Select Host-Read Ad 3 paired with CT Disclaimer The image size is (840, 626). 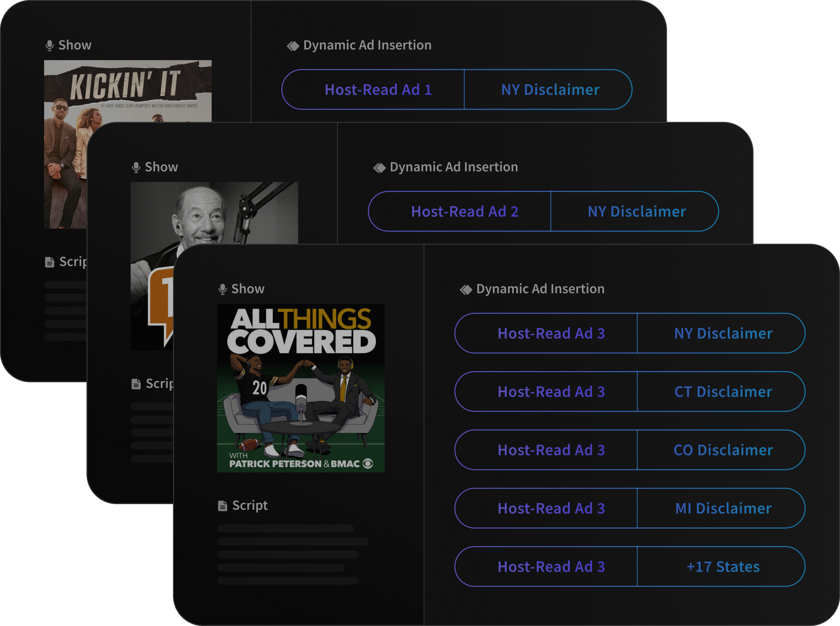[x=546, y=392]
